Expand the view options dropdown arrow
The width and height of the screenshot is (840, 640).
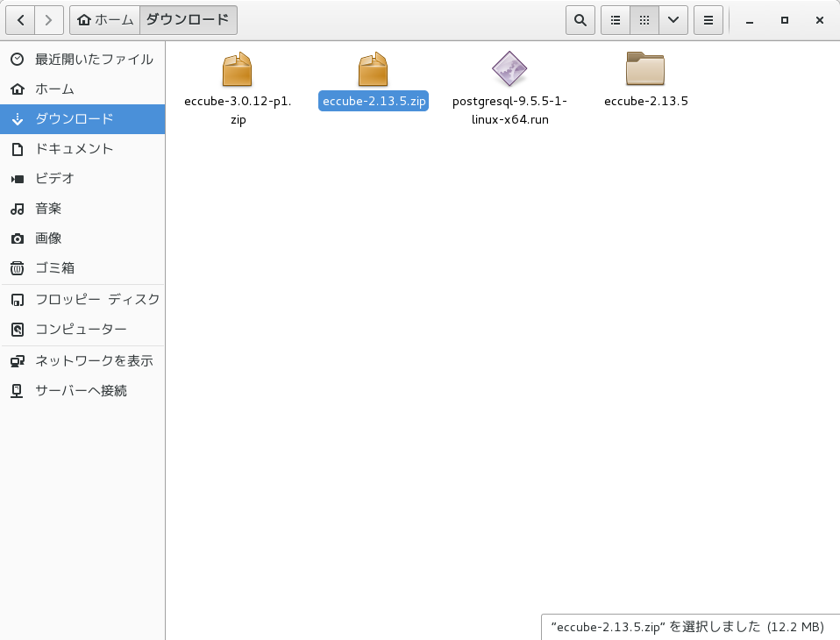tap(673, 20)
